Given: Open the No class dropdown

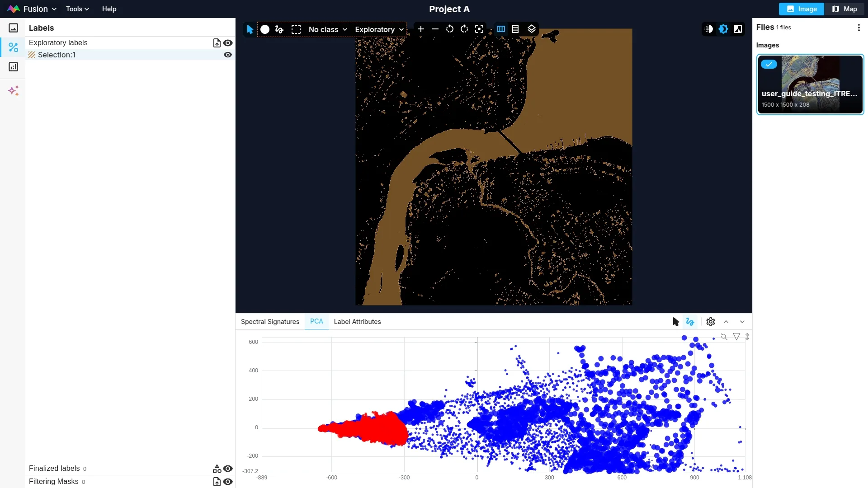Looking at the screenshot, I should coord(328,29).
